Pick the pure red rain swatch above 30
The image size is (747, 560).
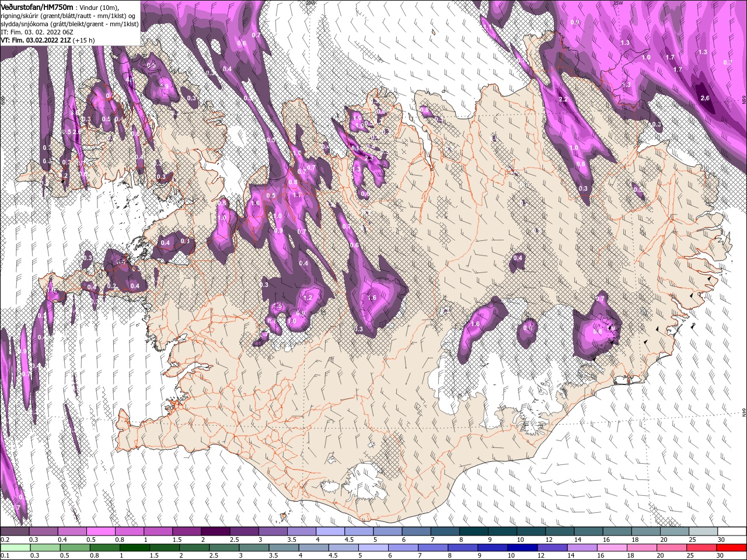click(732, 547)
